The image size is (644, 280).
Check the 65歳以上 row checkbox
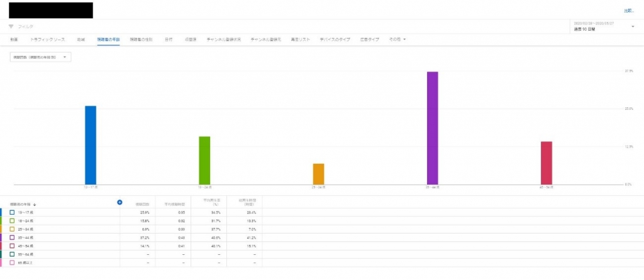click(12, 262)
